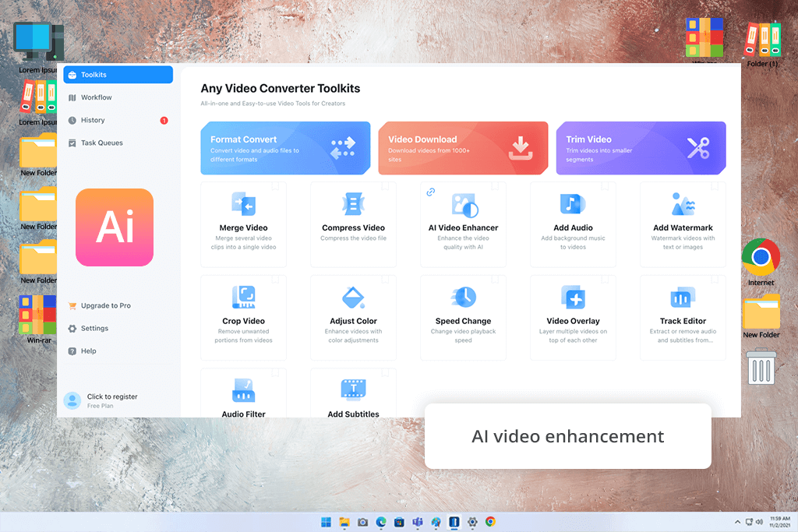The image size is (798, 532).
Task: Bookmark the Crop Video card
Action: (275, 280)
